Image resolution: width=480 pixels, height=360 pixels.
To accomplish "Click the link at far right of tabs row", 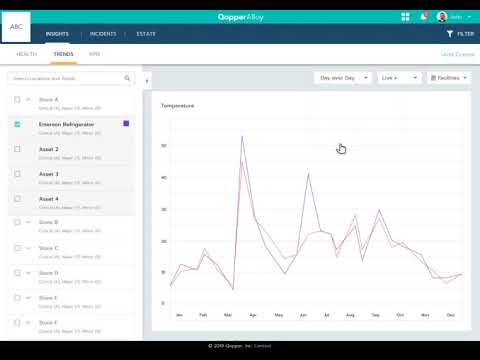I will tap(458, 54).
